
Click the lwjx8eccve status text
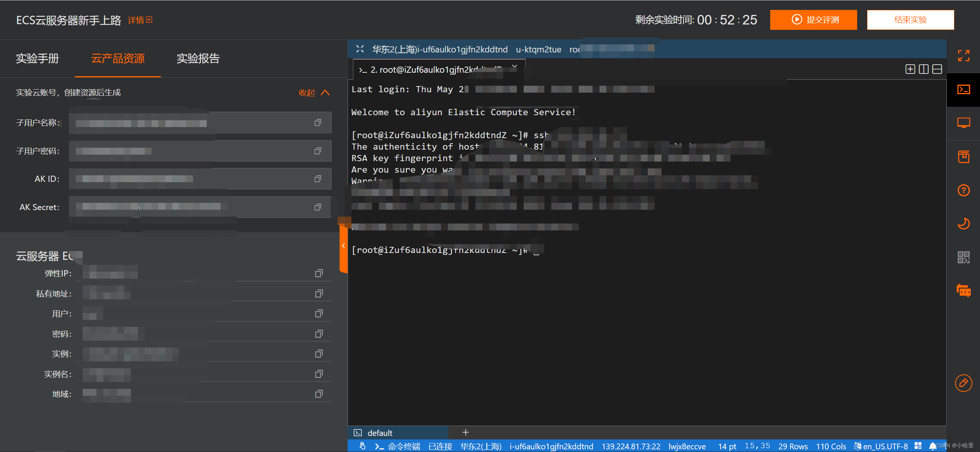coord(687,446)
